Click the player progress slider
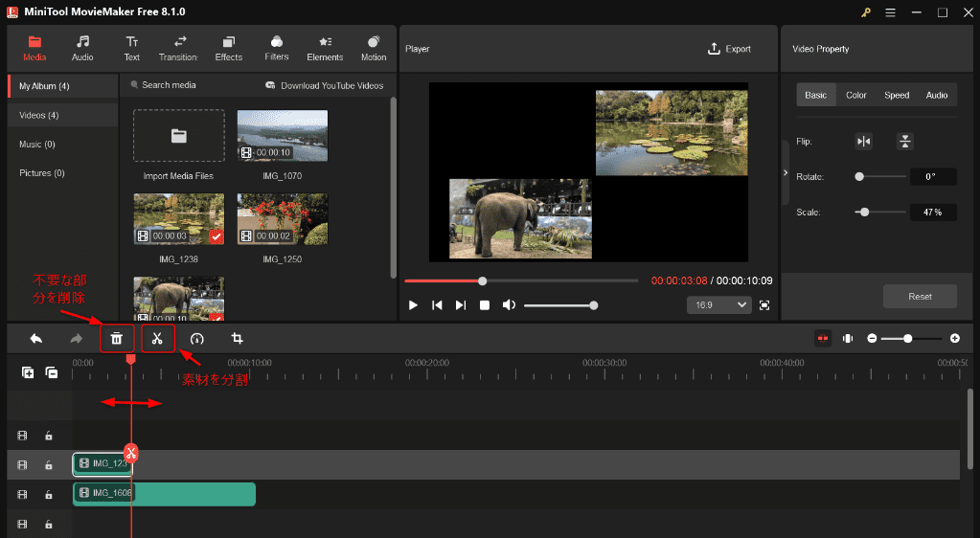The image size is (980, 538). tap(521, 281)
